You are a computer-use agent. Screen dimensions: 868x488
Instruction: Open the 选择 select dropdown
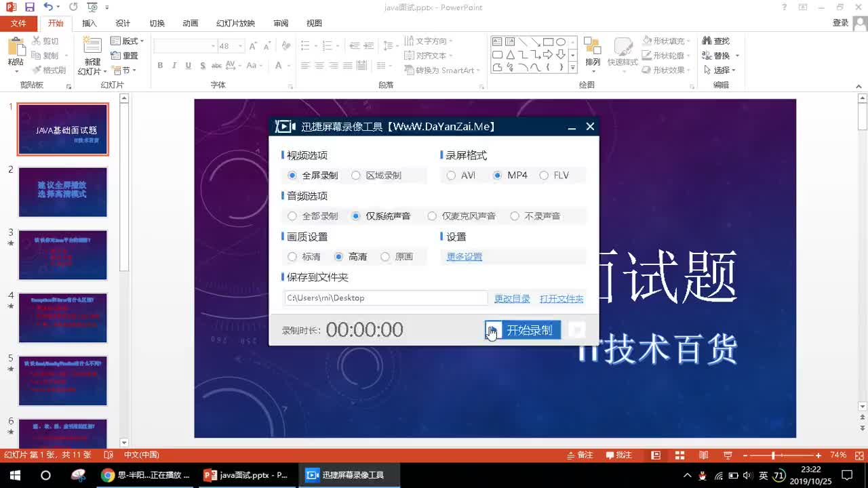(x=719, y=70)
